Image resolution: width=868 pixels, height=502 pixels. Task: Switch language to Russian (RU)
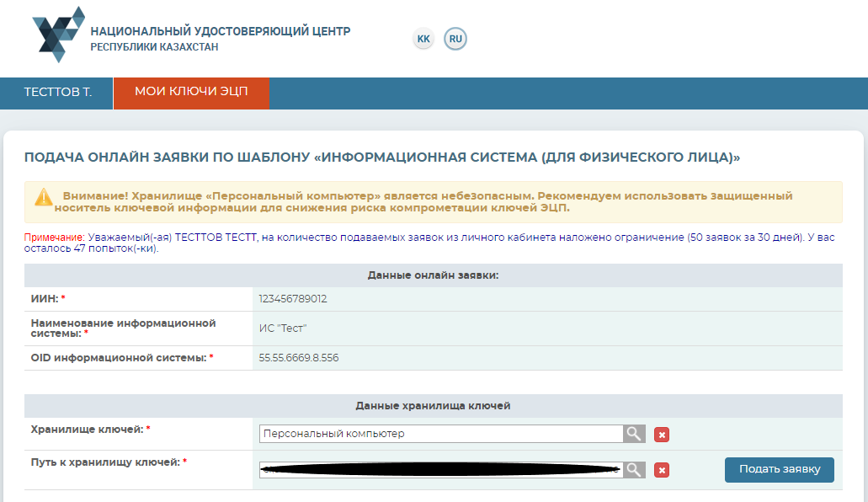click(455, 39)
